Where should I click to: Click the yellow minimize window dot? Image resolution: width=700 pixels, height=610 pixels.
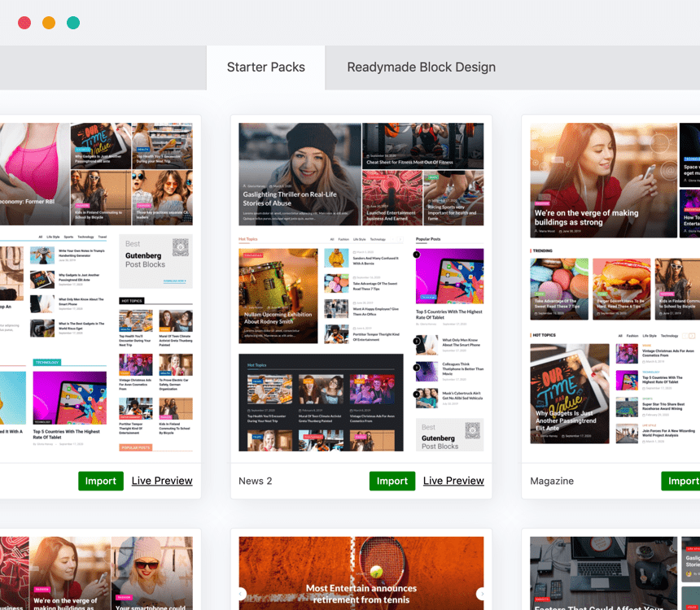[x=49, y=23]
